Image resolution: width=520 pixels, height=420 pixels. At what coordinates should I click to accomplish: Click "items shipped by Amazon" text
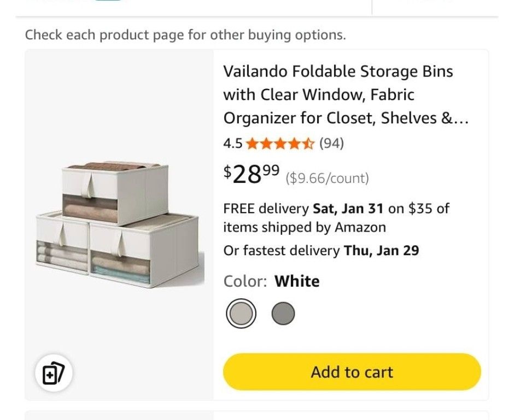[x=304, y=227]
